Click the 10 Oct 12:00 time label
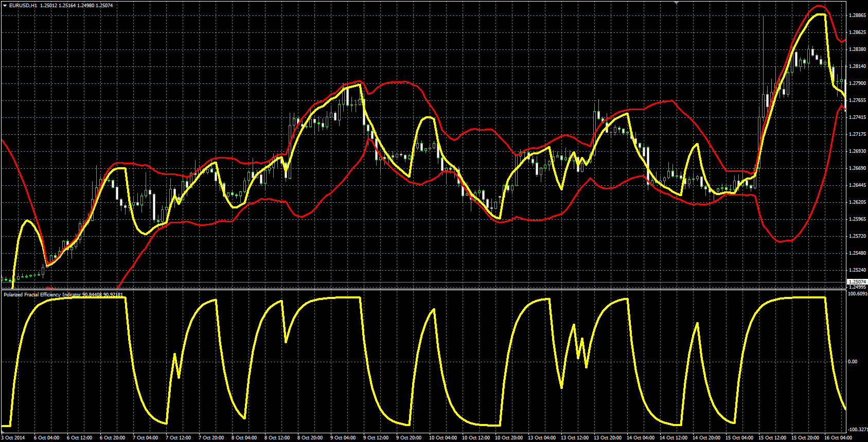 tap(476, 438)
